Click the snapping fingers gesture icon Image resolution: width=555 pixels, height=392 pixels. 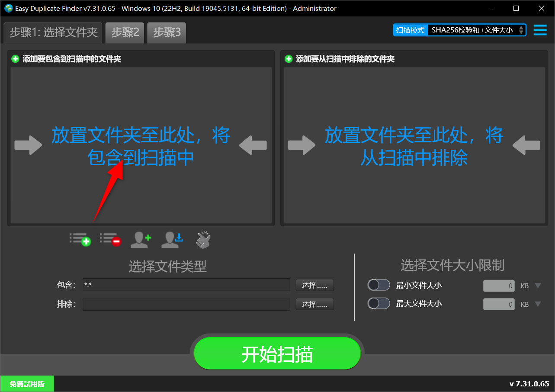pyautogui.click(x=202, y=239)
